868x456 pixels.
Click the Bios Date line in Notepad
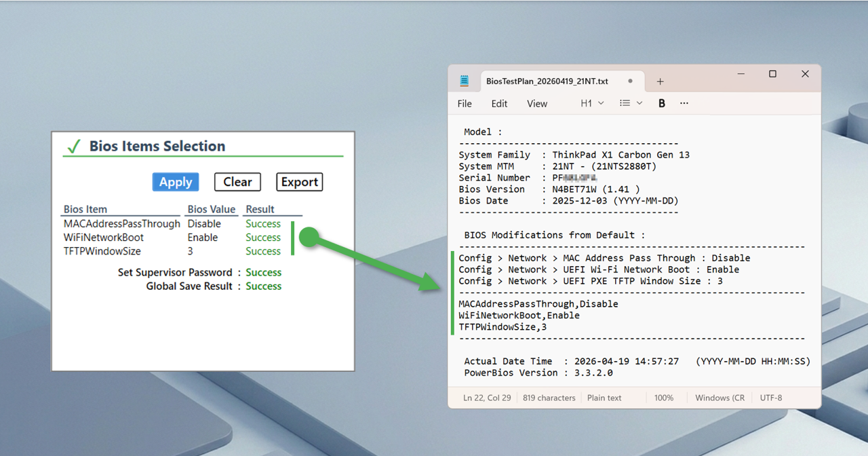click(x=568, y=201)
